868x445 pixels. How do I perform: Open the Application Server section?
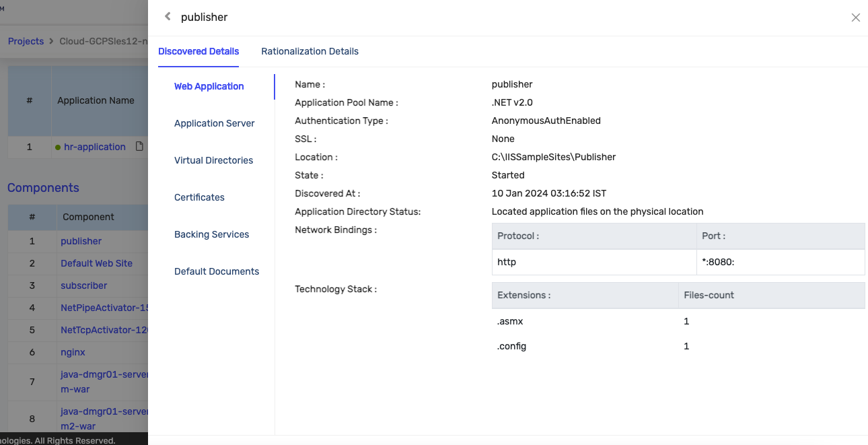[214, 123]
